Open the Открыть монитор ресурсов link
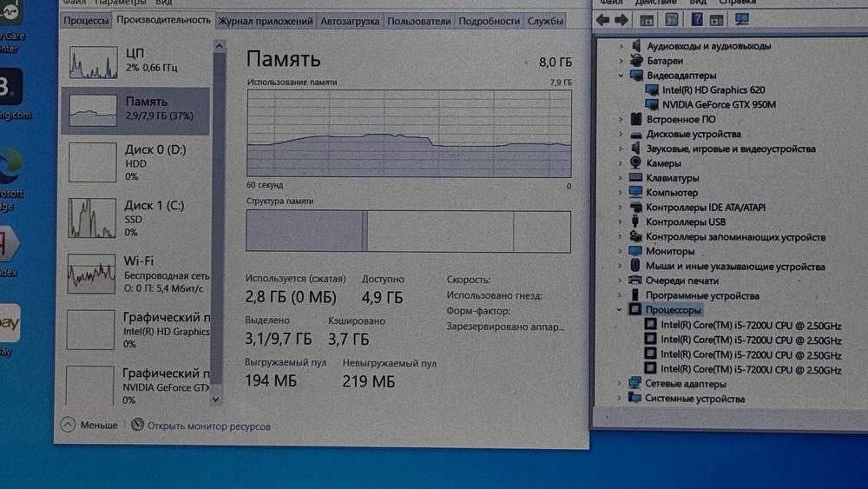Viewport: 868px width, 489px height. tap(208, 426)
